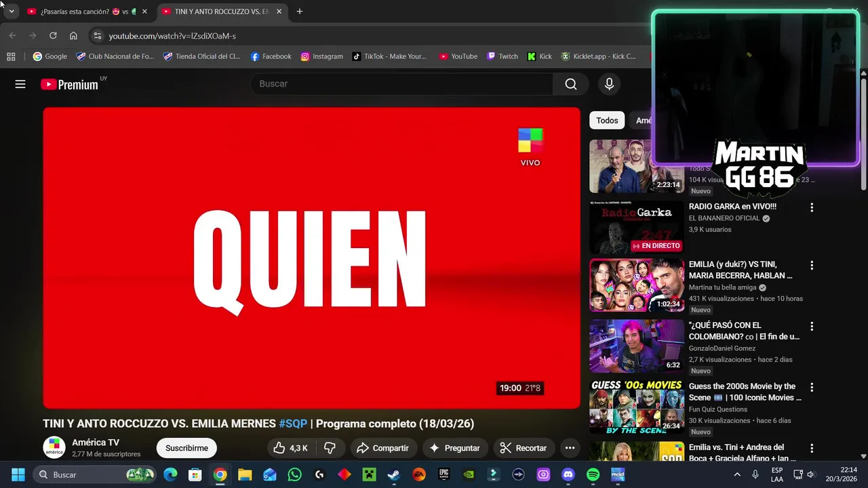Open more actions ellipsis below video

[x=570, y=448]
